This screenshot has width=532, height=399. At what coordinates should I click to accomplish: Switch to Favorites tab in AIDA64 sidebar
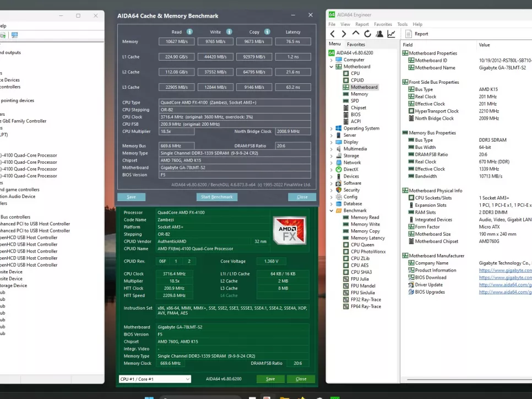tap(356, 44)
